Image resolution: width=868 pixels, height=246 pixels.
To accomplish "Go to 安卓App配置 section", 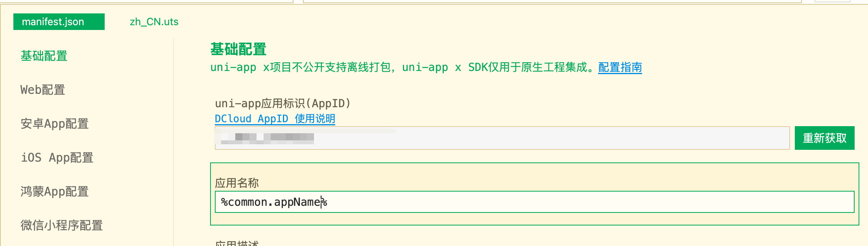I will (54, 124).
